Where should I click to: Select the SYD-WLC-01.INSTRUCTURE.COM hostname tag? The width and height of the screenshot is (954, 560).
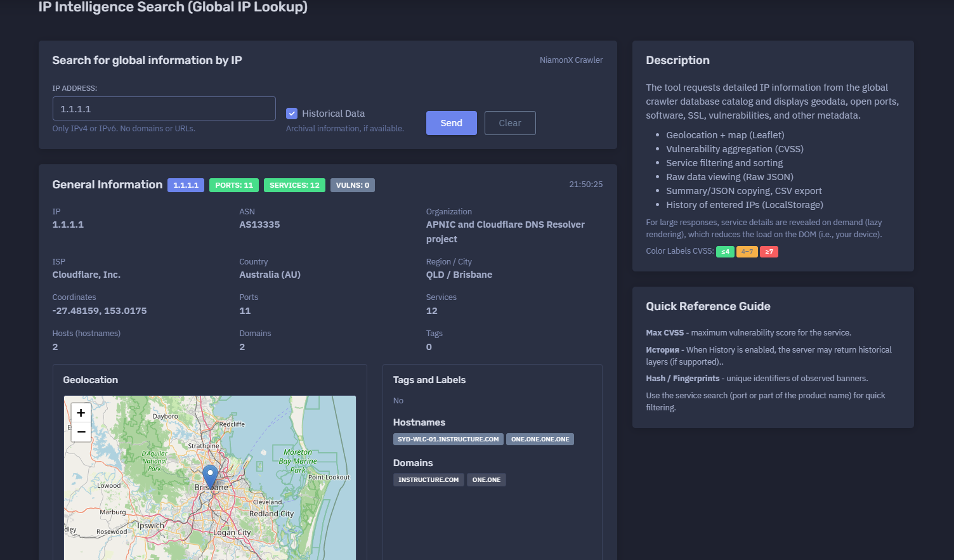pyautogui.click(x=448, y=439)
